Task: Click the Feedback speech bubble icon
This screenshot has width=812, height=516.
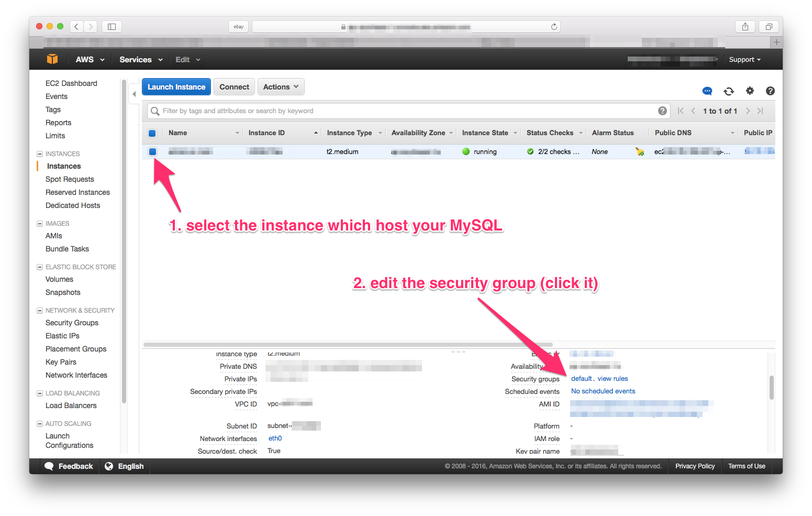Action: point(49,466)
